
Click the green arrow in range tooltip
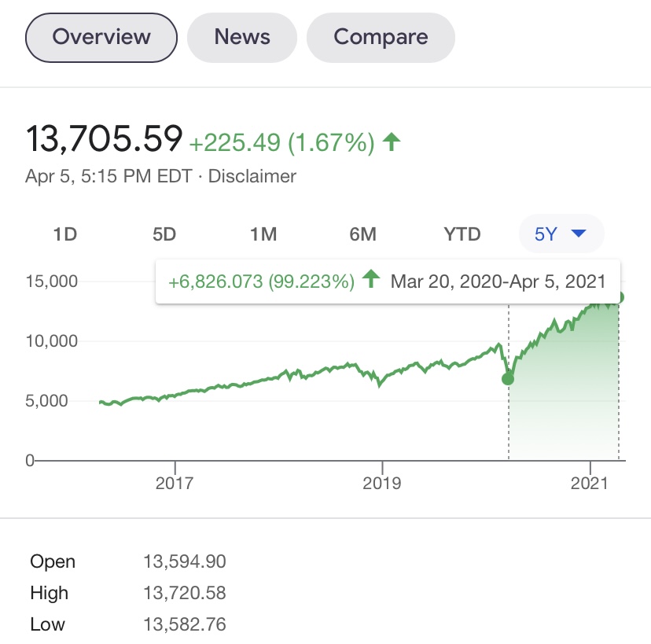(x=371, y=278)
